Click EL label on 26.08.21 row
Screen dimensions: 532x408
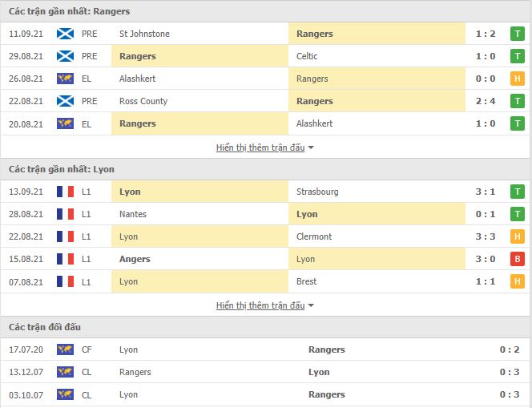(87, 79)
